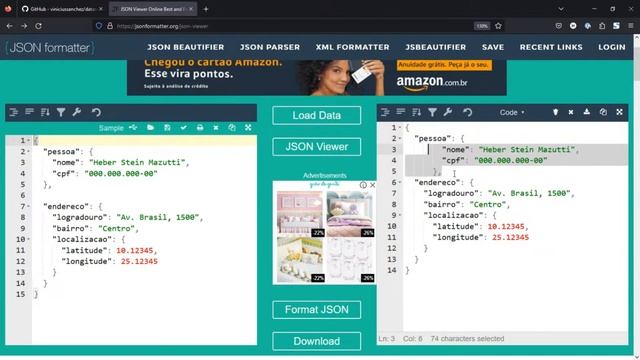Click load-from-URL icon beside Sample
The image size is (640, 360).
click(133, 128)
